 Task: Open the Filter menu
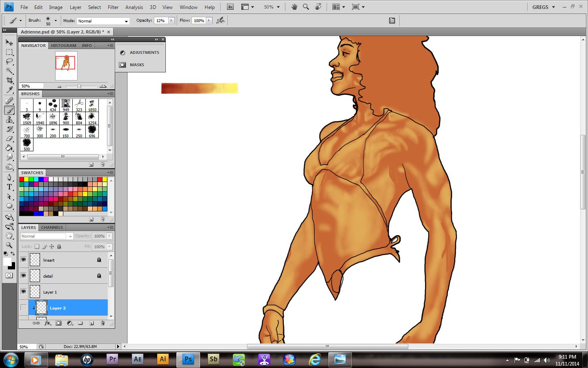(x=113, y=7)
